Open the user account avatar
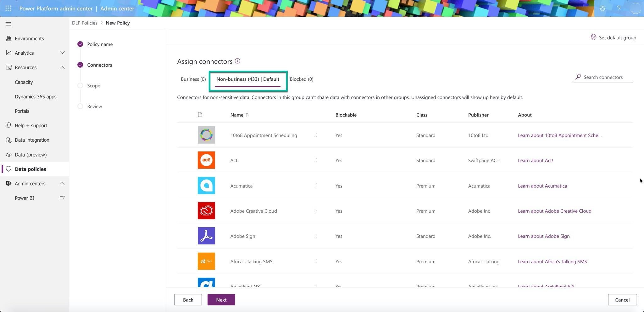The width and height of the screenshot is (644, 312). [x=635, y=8]
